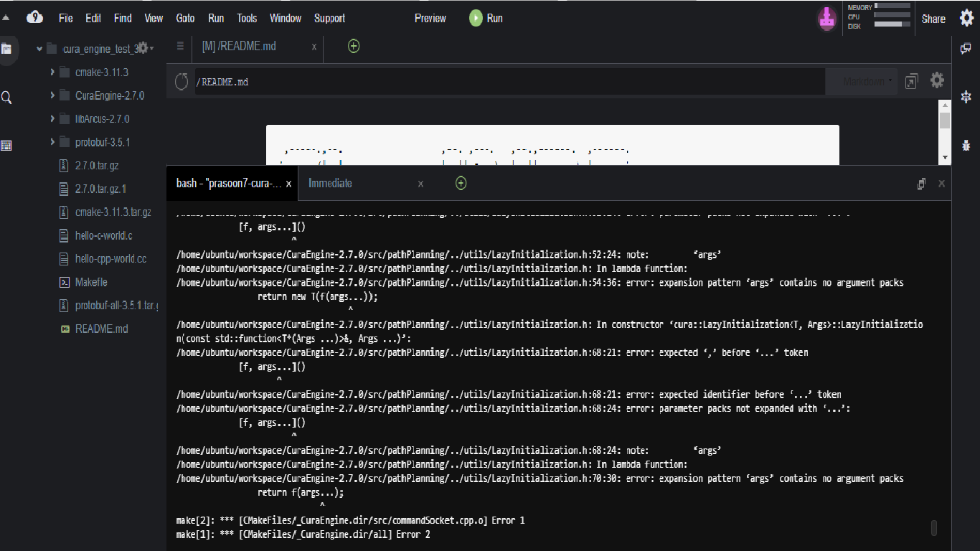980x551 pixels.
Task: Open editor preferences gear next to Markdown
Action: point(937,80)
